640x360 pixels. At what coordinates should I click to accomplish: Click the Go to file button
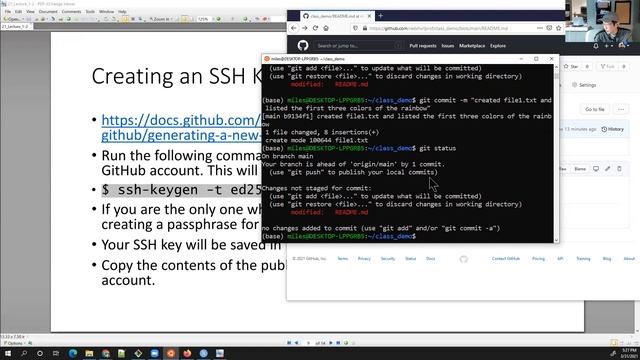pos(595,109)
